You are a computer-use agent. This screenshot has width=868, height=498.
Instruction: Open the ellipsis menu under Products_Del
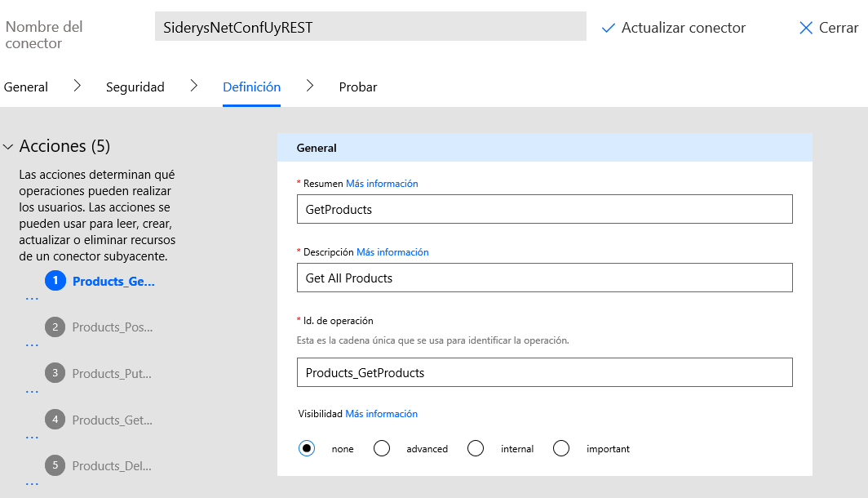click(31, 482)
